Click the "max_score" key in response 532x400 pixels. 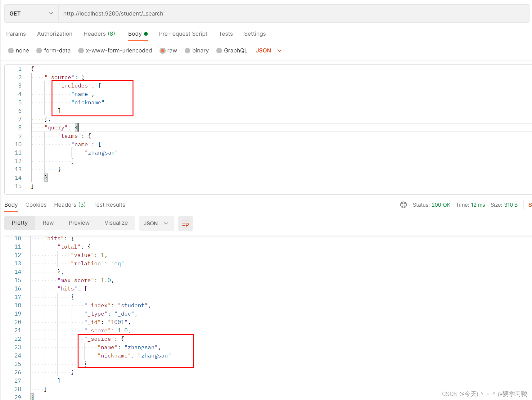pyautogui.click(x=75, y=280)
